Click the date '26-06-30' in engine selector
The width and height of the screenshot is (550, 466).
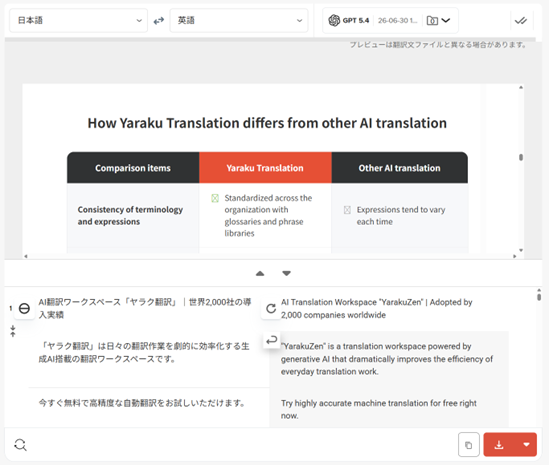pyautogui.click(x=398, y=21)
